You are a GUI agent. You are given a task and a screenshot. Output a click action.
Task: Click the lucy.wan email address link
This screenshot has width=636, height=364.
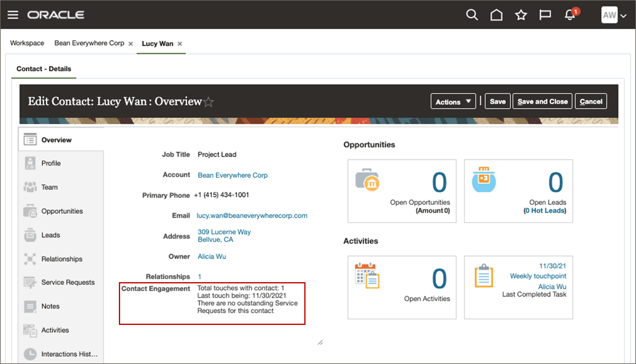(252, 215)
